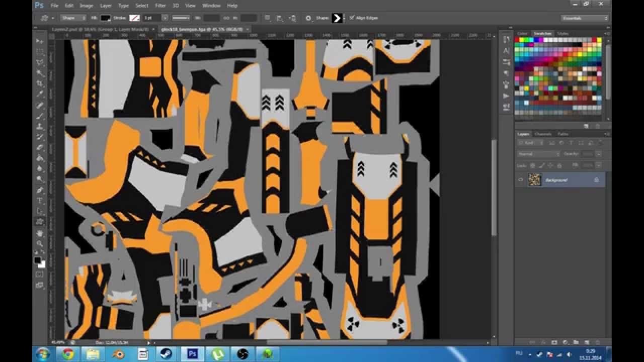Select the Crop tool

tap(40, 83)
